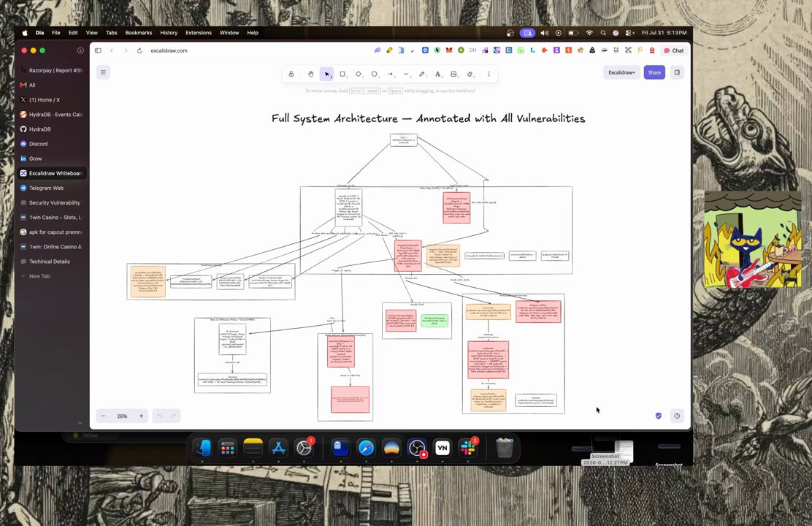The image size is (812, 526).
Task: Activate the Selection arrow tool
Action: (x=326, y=74)
